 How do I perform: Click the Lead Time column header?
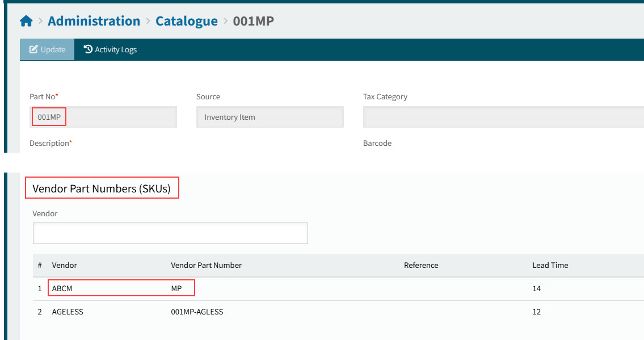click(x=550, y=265)
